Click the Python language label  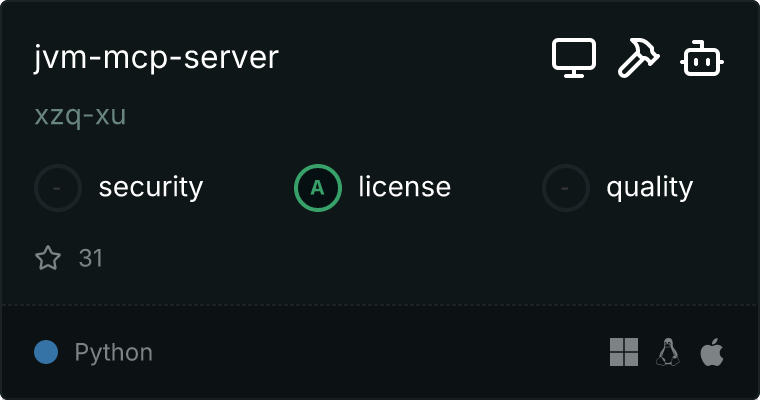click(x=114, y=352)
